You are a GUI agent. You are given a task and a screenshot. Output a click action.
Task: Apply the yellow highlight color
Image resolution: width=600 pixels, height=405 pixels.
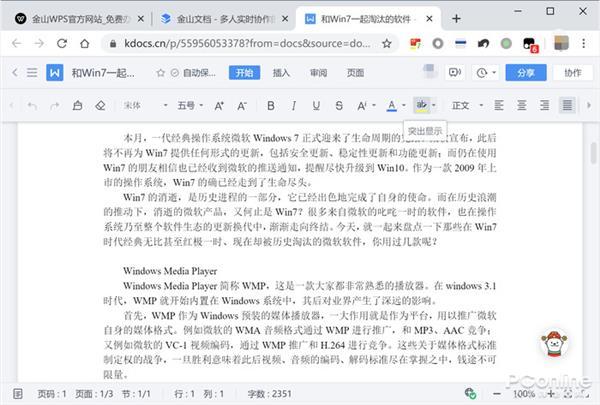pyautogui.click(x=422, y=105)
